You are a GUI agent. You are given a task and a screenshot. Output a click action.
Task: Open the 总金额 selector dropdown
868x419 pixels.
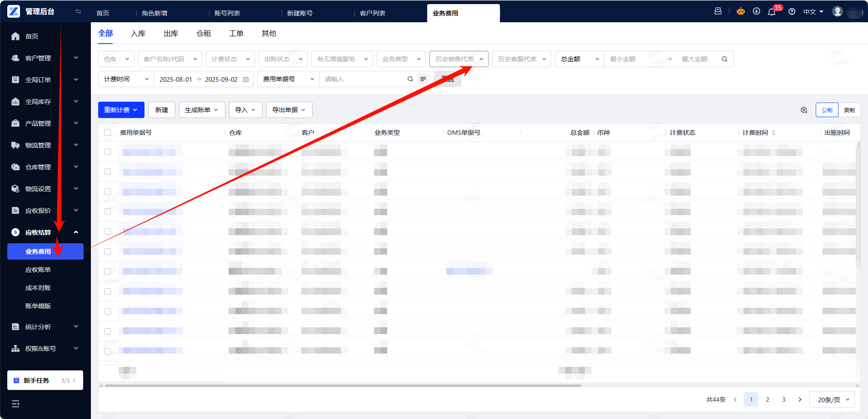580,59
